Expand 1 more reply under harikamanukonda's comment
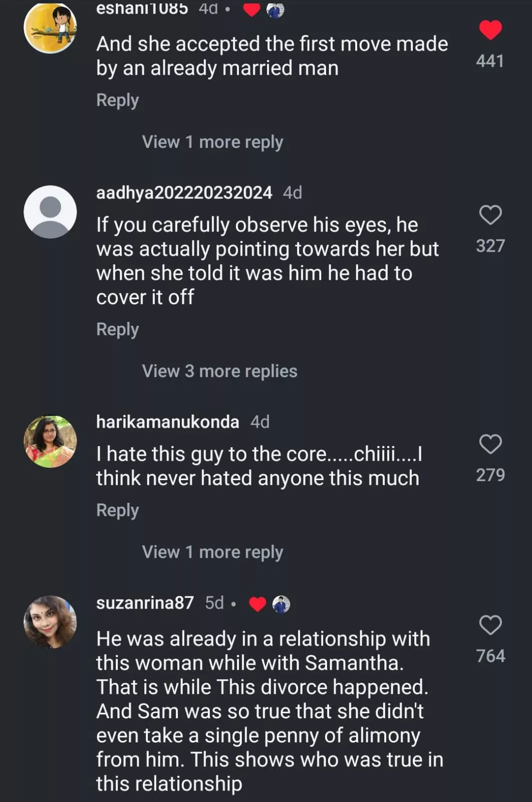The height and width of the screenshot is (802, 532). (x=212, y=552)
